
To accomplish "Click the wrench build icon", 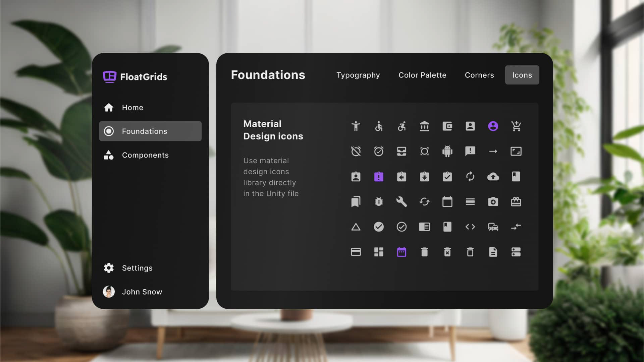I will tap(401, 201).
